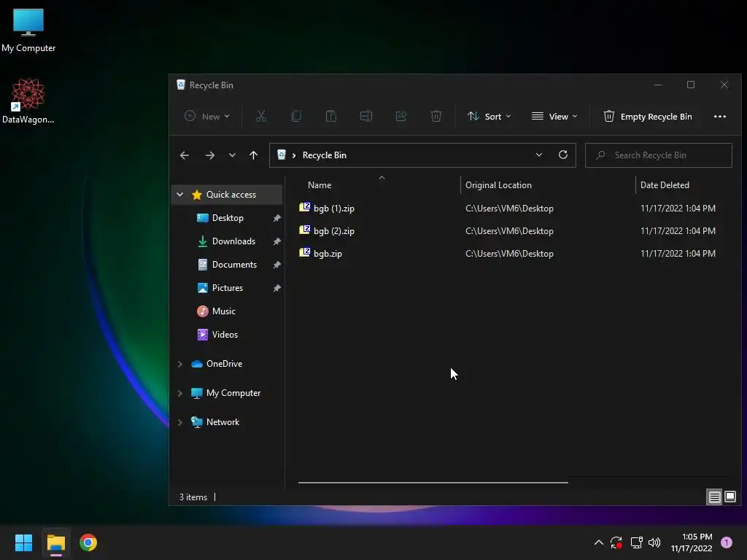Show hidden system tray icons
The image size is (747, 560).
click(599, 542)
